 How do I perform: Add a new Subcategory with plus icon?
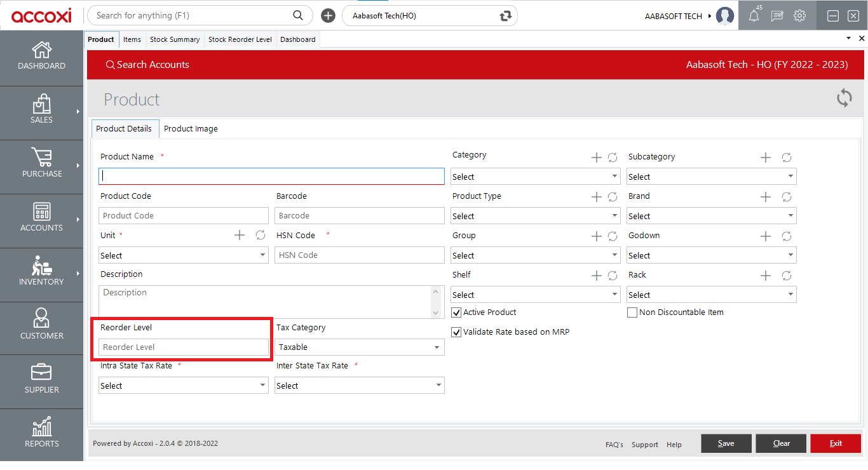766,158
